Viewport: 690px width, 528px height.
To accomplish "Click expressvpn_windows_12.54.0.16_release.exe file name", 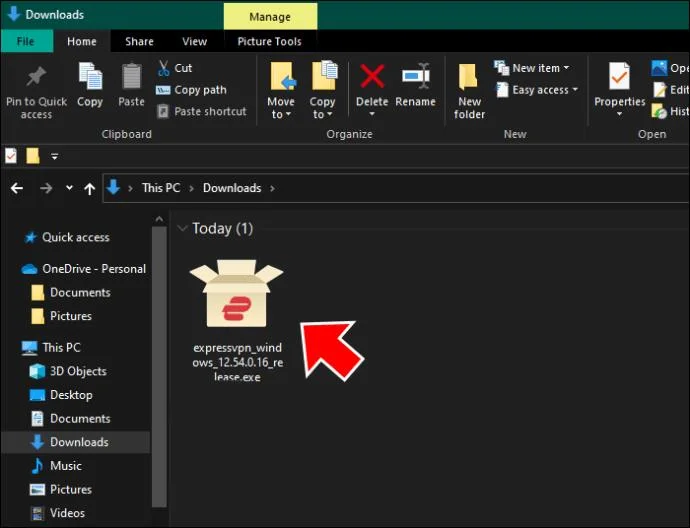I will click(238, 362).
